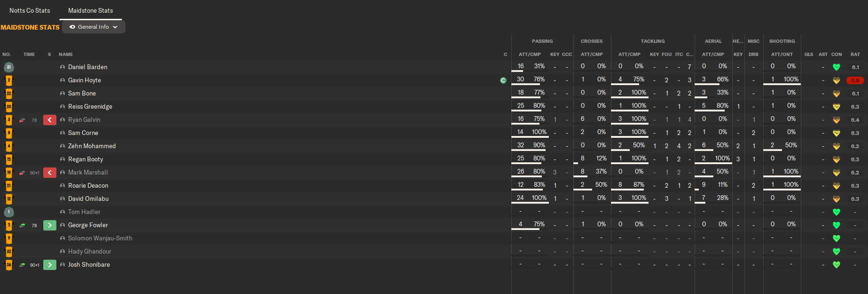Click Ryan Galvin's 6.4 rating
Screen dimensions: 868x294
[x=855, y=120]
